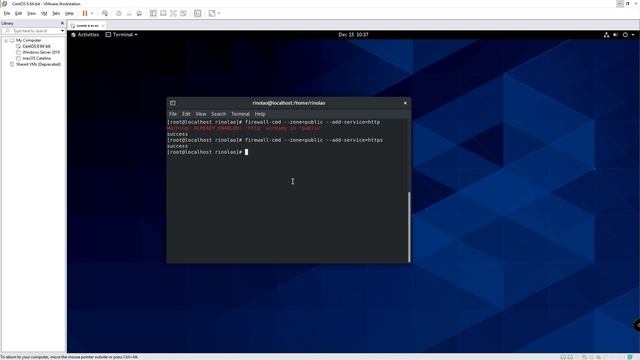Screen dimensions: 640x360
Task: Click the GNOME power icon
Action: tap(625, 35)
